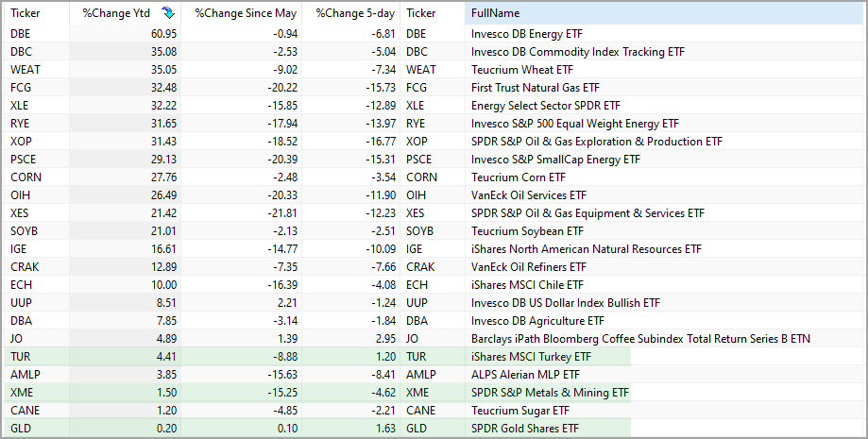Viewport: 868px width, 439px height.
Task: Select Since May value 2.21
Action: coord(288,303)
